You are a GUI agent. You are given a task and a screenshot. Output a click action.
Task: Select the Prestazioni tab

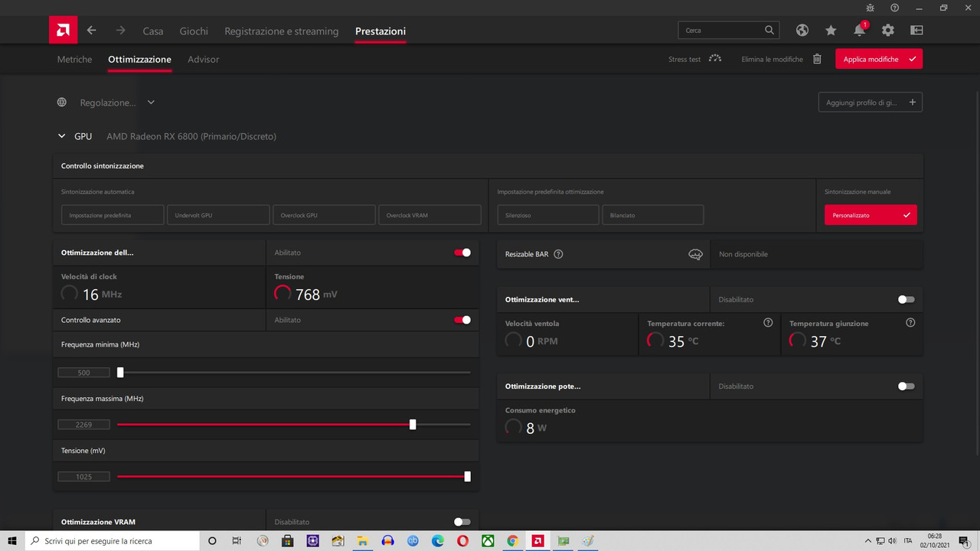click(381, 31)
